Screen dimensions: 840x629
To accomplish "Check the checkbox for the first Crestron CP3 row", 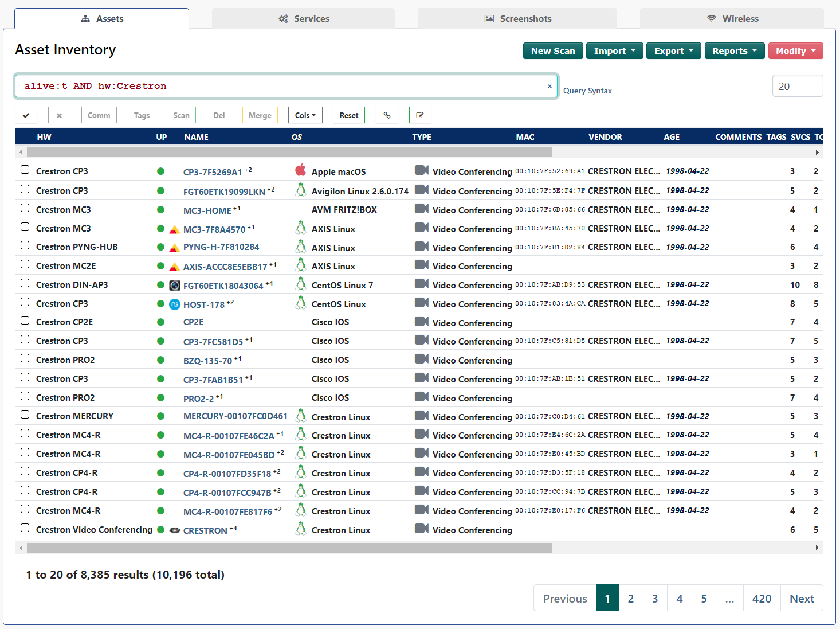I will (x=25, y=169).
